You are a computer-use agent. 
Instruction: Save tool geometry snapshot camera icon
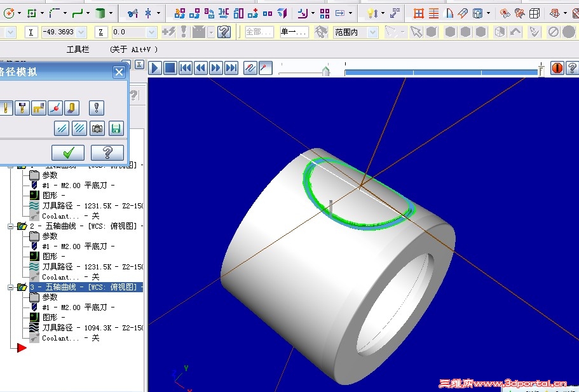click(97, 128)
